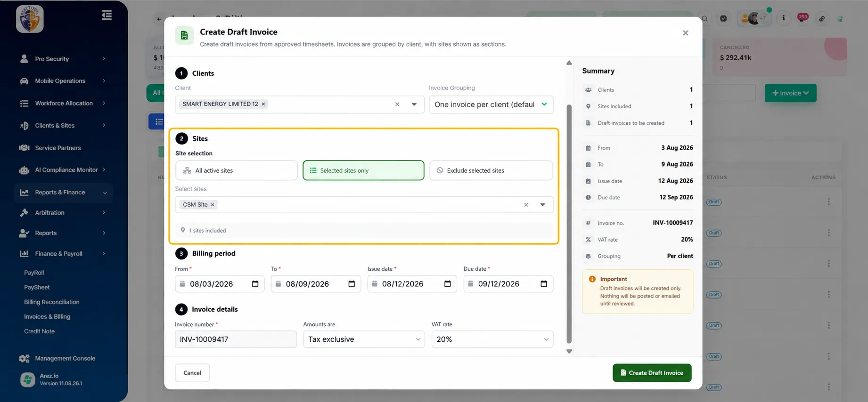Click the Invoice number field
Screen dimensions: 868x402
click(236, 339)
